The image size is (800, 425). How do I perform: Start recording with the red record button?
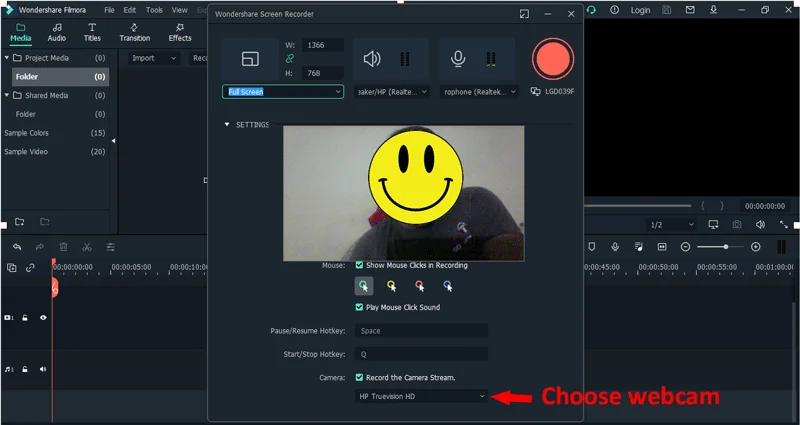[x=553, y=59]
